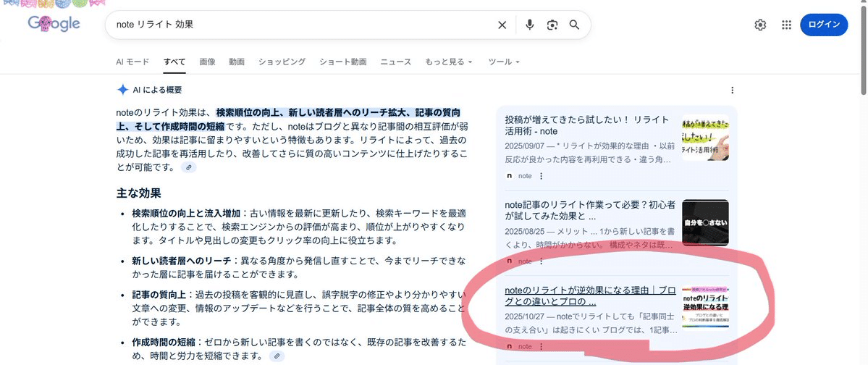
Task: Open note記事のリライト作業って必要？ link
Action: coord(590,211)
